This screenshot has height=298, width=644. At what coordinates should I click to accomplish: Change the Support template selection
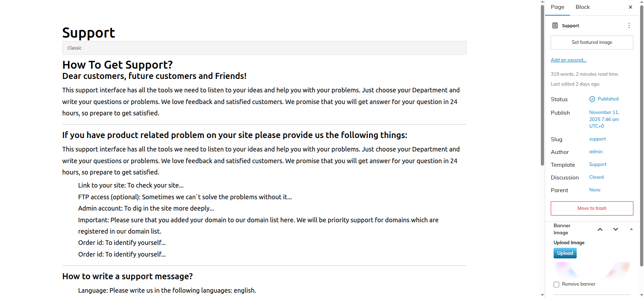tap(598, 165)
